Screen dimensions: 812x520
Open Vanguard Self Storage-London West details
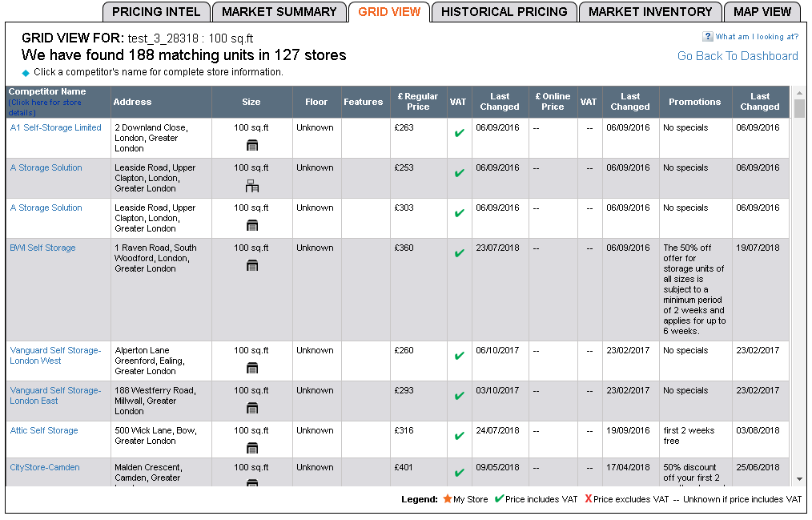point(55,355)
